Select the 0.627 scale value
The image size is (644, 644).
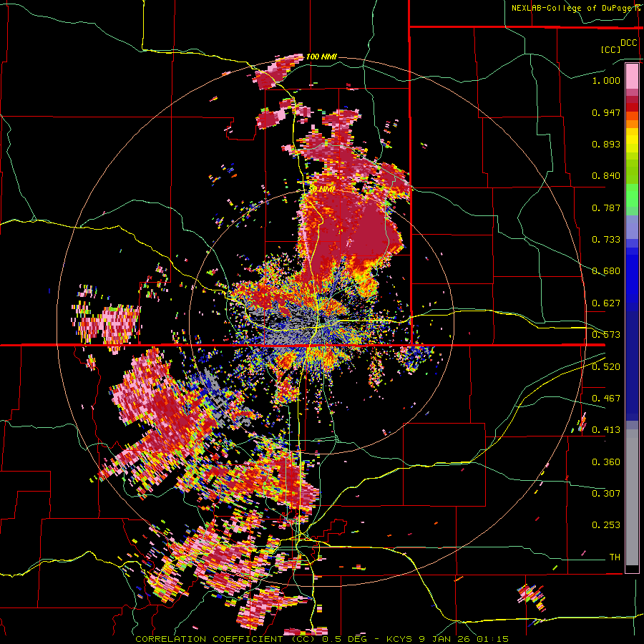click(606, 303)
